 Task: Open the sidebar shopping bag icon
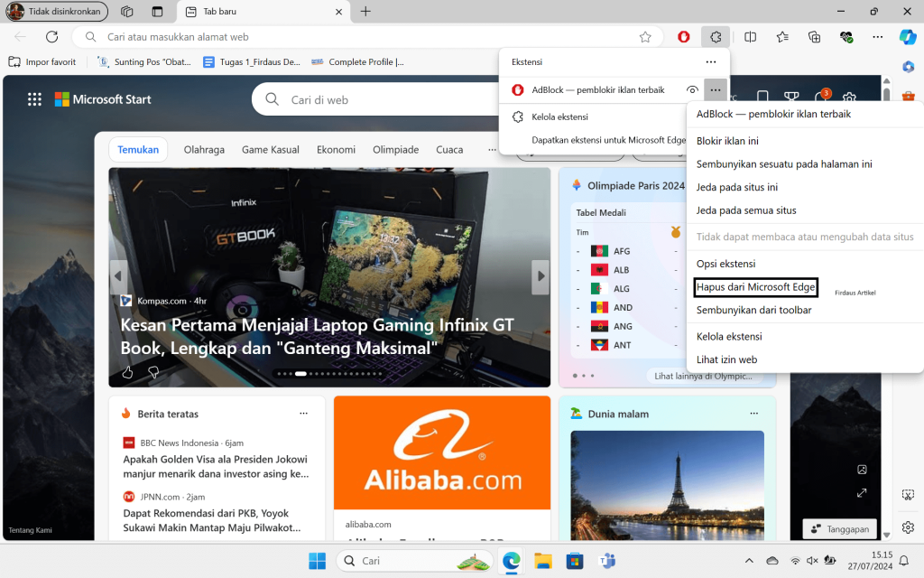click(x=908, y=96)
